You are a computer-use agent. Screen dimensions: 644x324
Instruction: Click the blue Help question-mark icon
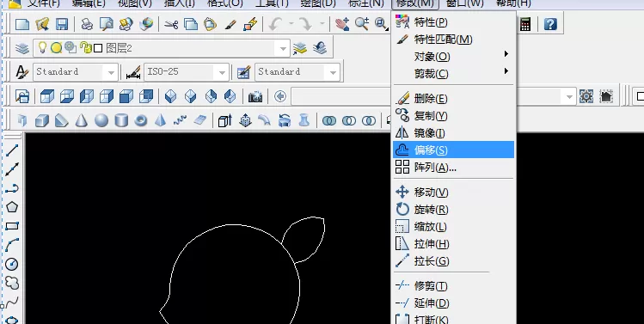point(550,24)
